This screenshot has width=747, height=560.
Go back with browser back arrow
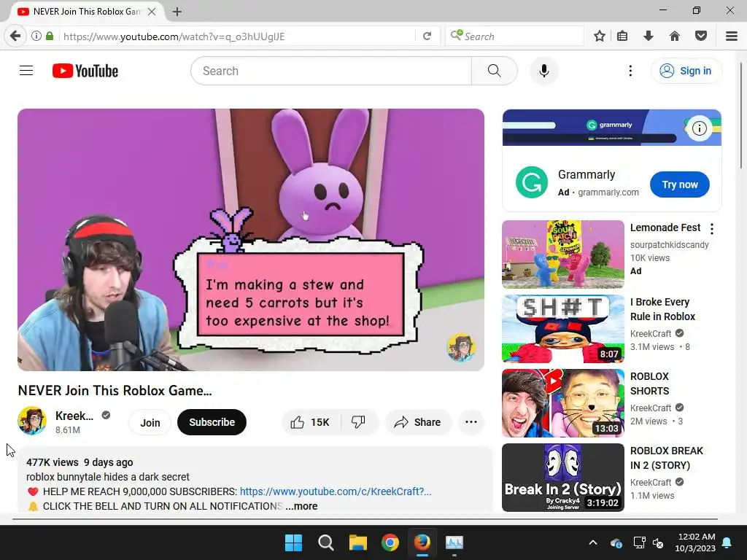15,36
